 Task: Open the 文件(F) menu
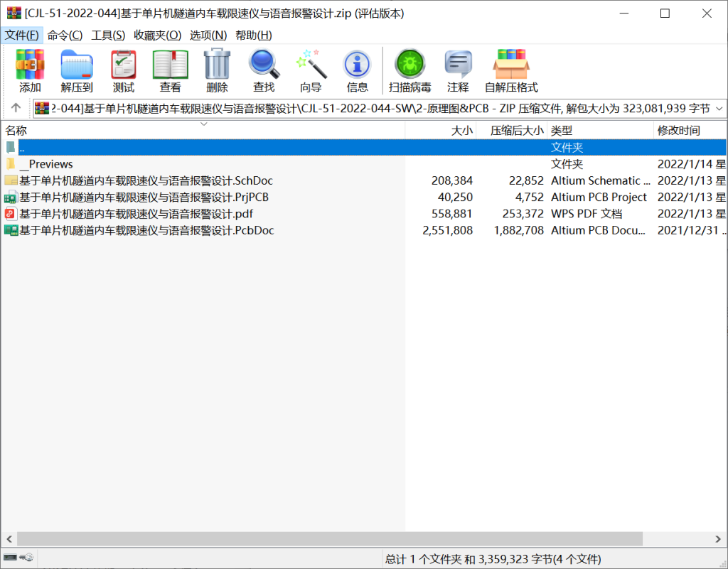pyautogui.click(x=22, y=35)
